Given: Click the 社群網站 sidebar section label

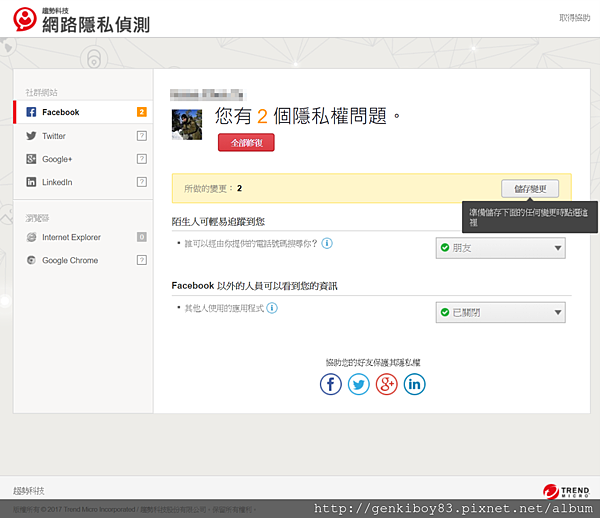Looking at the screenshot, I should (41, 93).
